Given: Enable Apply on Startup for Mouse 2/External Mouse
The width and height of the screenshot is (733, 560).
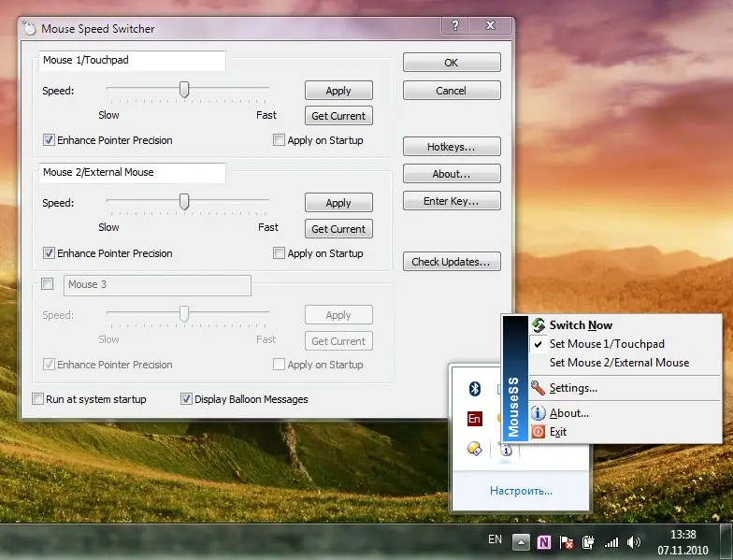Looking at the screenshot, I should click(279, 252).
